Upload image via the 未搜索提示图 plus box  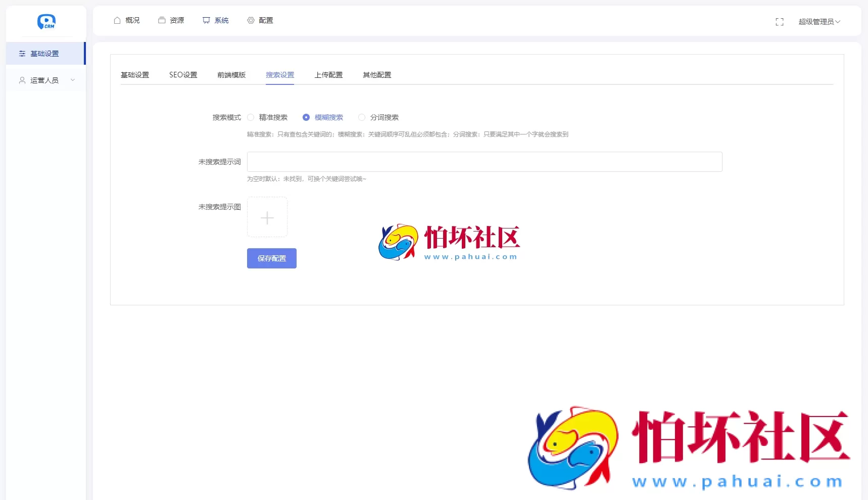click(267, 217)
